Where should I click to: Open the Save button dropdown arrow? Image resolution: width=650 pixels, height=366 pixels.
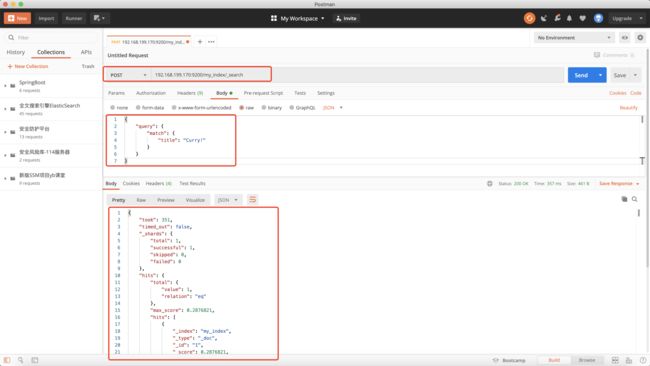(635, 75)
